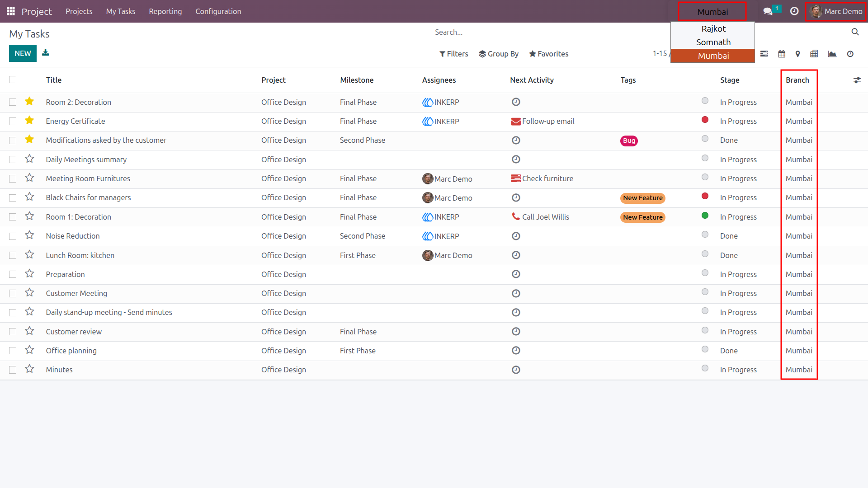Pick Somnath in the branch dropdown
This screenshot has width=868, height=488.
point(713,42)
